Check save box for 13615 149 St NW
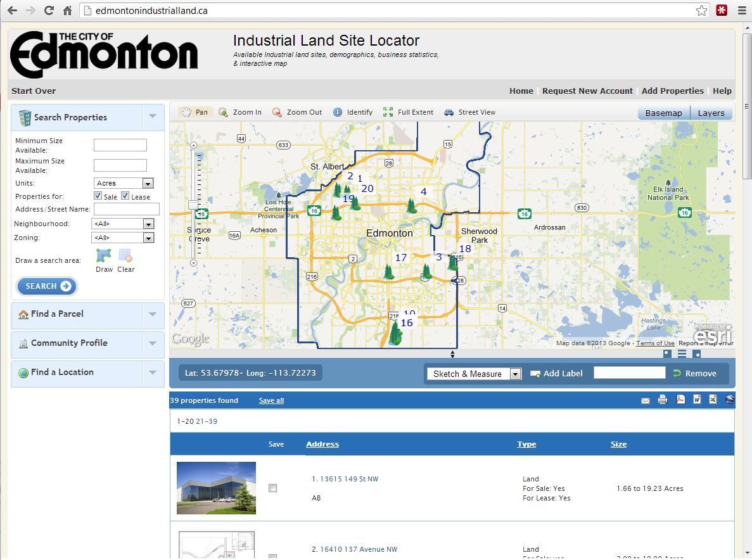The width and height of the screenshot is (752, 560). pyautogui.click(x=273, y=488)
